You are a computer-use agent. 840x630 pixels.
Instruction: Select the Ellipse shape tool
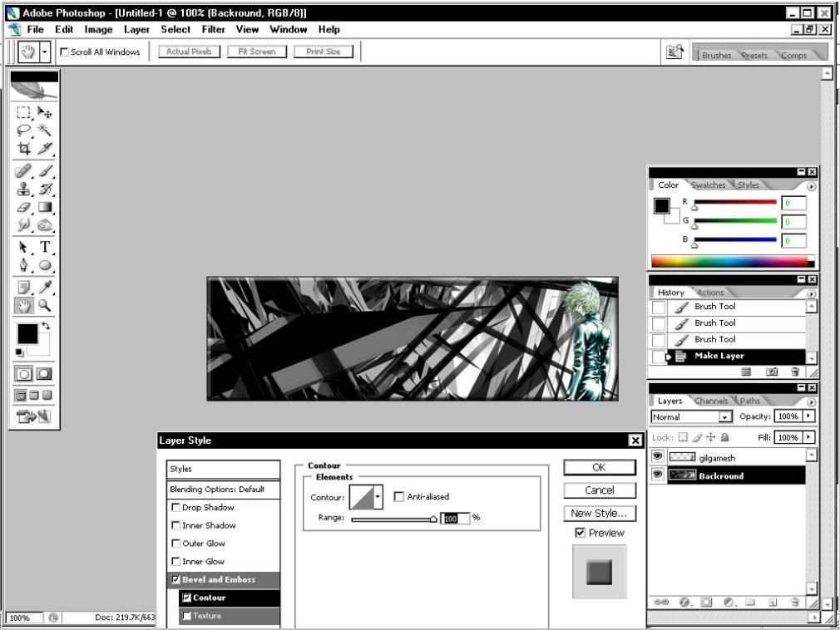tap(45, 265)
